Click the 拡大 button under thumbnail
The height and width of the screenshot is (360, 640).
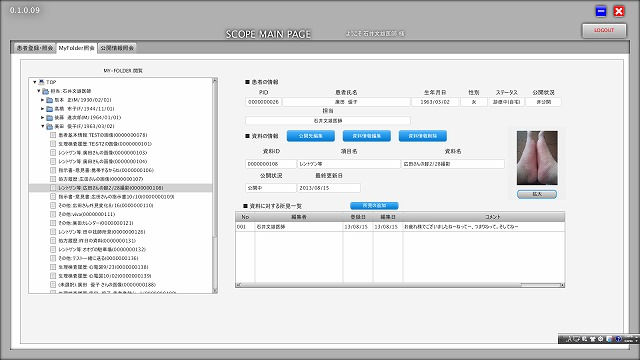click(x=537, y=194)
